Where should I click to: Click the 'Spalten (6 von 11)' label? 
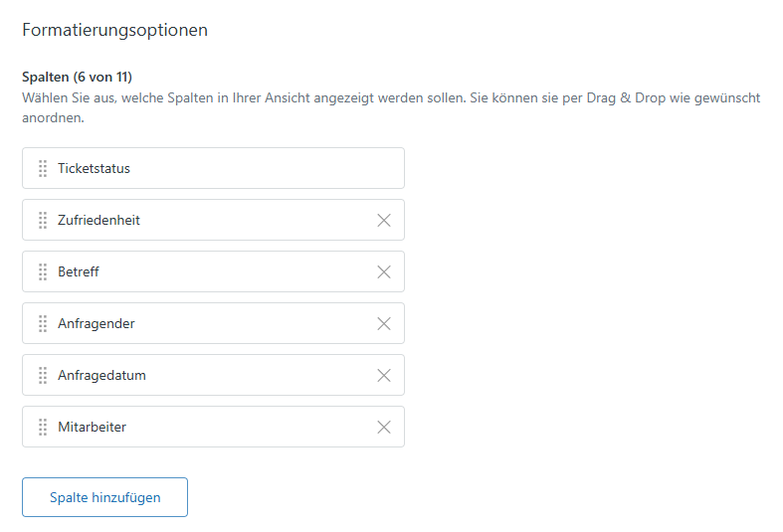(77, 77)
